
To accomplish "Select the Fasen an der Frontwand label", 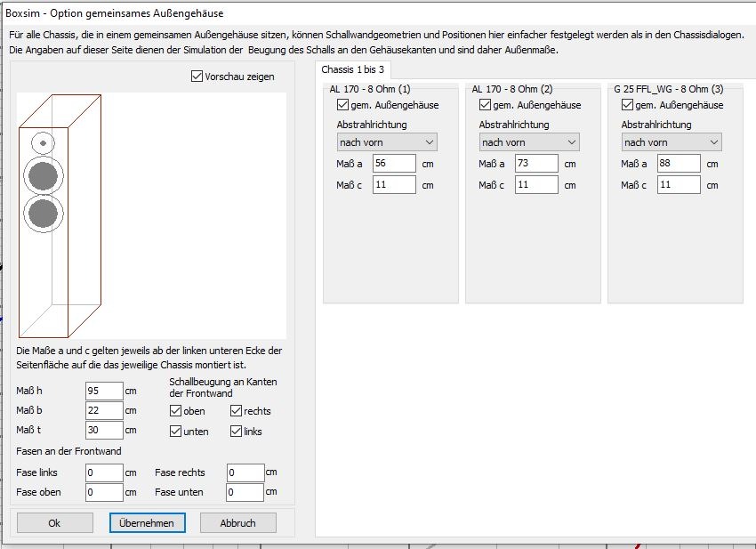I will coord(68,451).
